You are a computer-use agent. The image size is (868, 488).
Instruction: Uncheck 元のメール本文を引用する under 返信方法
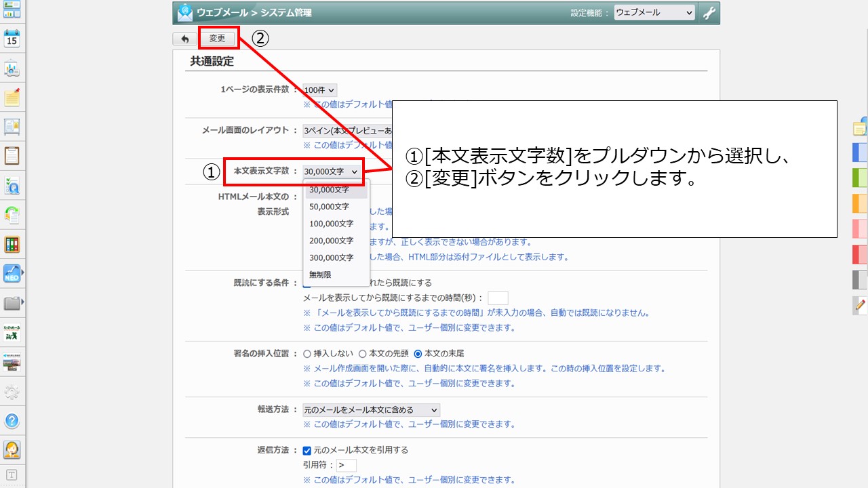point(307,449)
